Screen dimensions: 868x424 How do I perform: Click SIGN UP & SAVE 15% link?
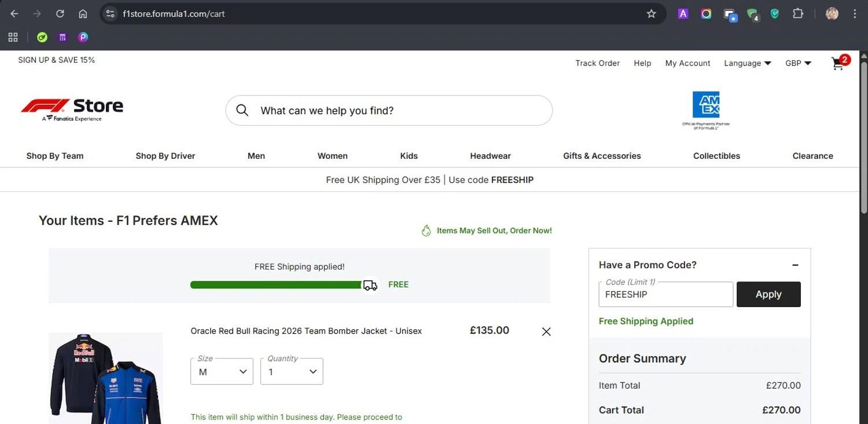point(57,60)
